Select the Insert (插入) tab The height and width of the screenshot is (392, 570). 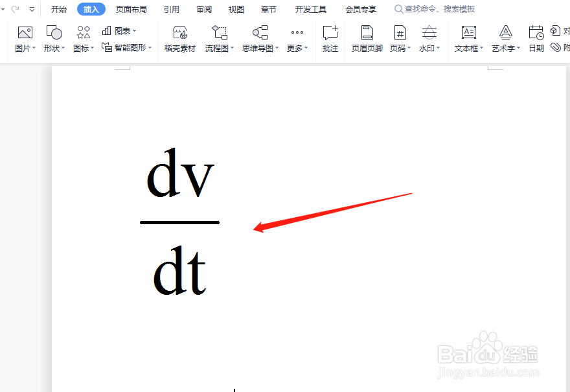click(91, 9)
